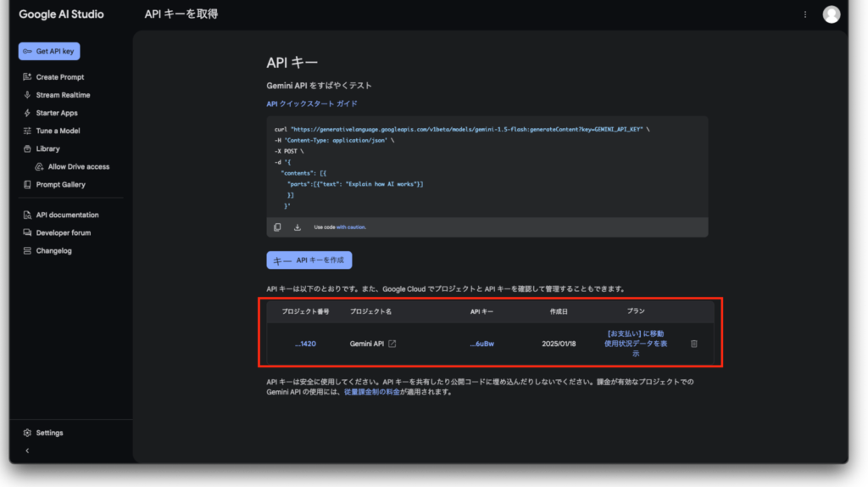The image size is (868, 487).
Task: Click the API キー column header
Action: point(481,312)
